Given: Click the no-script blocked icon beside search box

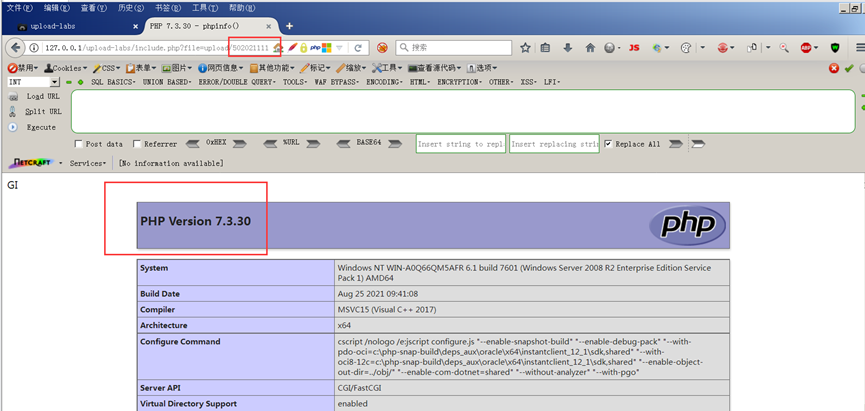Looking at the screenshot, I should [382, 48].
